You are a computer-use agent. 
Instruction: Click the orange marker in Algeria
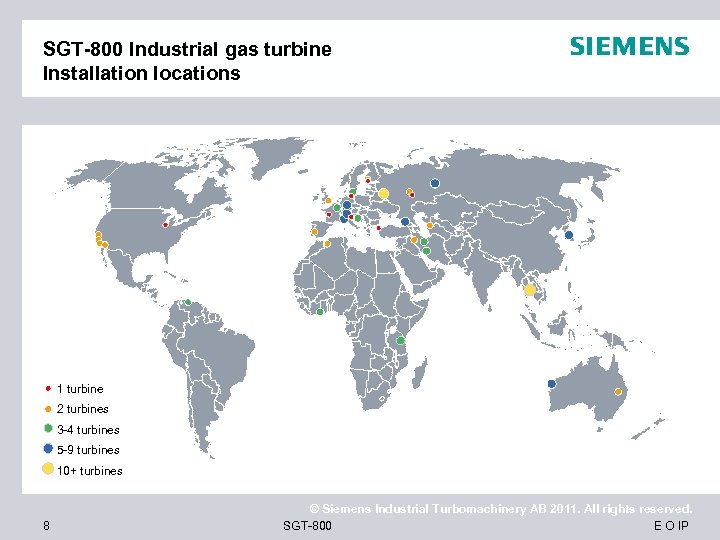point(327,244)
